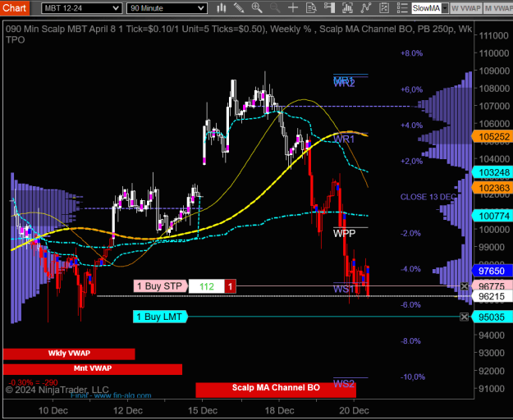This screenshot has width=513, height=420.
Task: Click the zoom in magnifier icon
Action: 257,8
